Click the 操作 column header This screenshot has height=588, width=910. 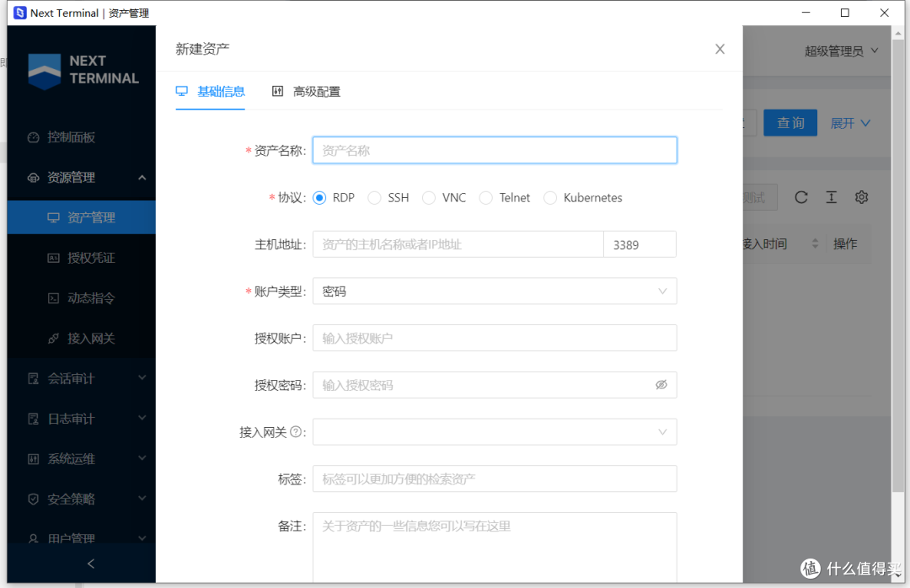pyautogui.click(x=845, y=243)
